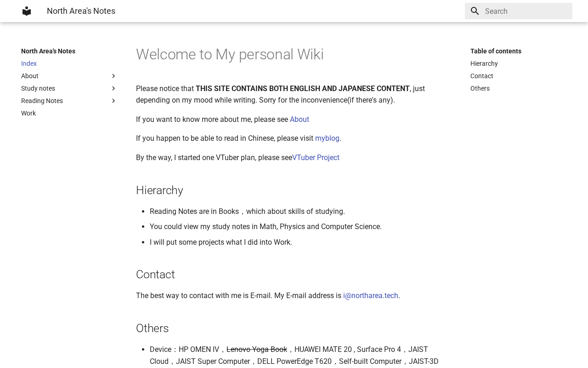Select Reading Notes in the sidebar

pos(42,101)
